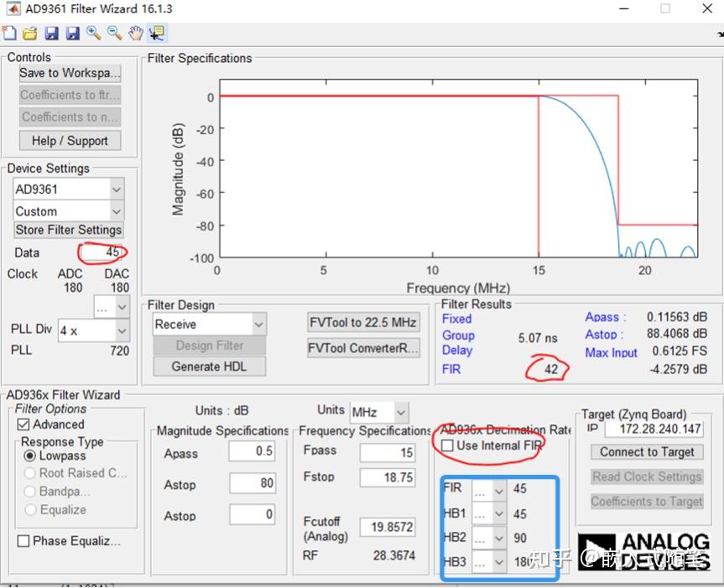Image resolution: width=724 pixels, height=588 pixels.
Task: Click inside the filter magnitude response plot
Action: point(459,169)
